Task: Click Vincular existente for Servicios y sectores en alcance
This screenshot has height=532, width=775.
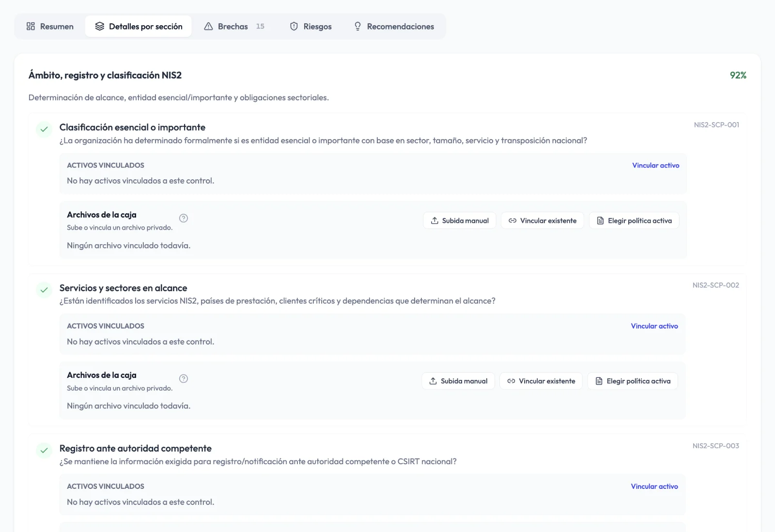Action: (541, 381)
